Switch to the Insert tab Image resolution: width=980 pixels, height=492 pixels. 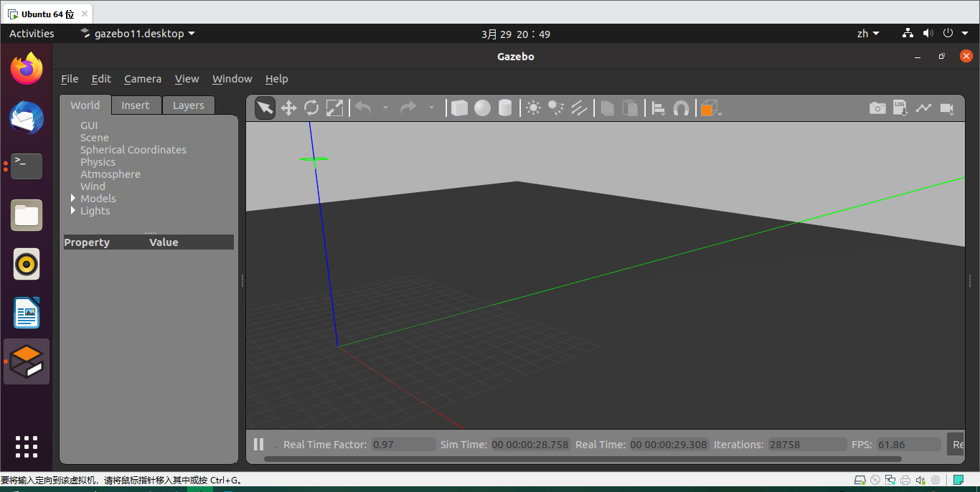coord(135,105)
